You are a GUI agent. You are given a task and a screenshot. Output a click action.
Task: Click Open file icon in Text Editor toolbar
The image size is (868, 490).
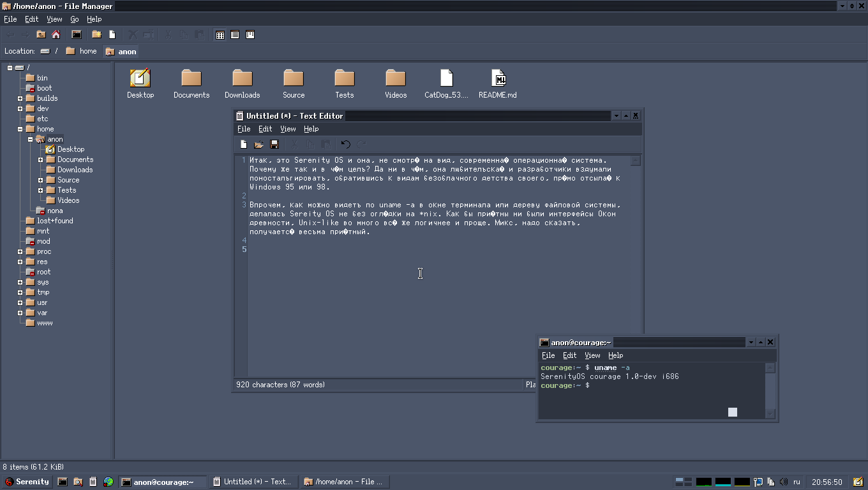258,145
